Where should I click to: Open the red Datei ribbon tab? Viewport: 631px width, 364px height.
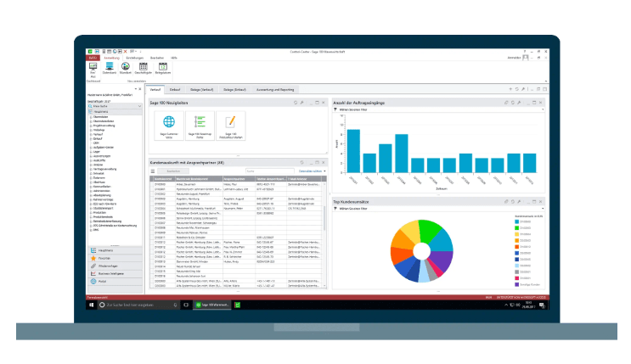point(93,58)
